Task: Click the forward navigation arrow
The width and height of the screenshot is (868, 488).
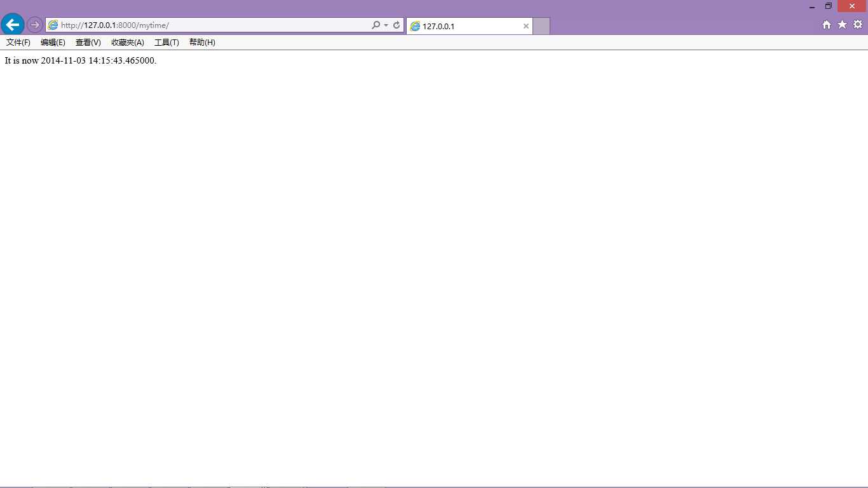Action: (35, 25)
